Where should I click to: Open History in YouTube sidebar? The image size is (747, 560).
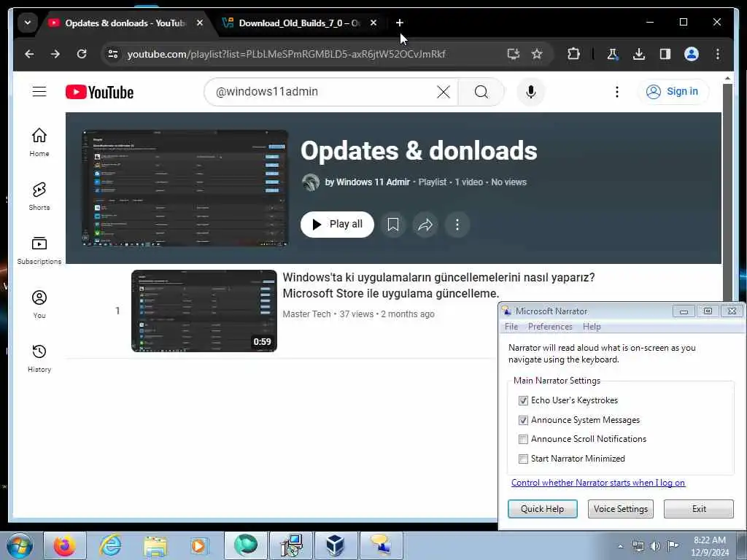coord(39,358)
